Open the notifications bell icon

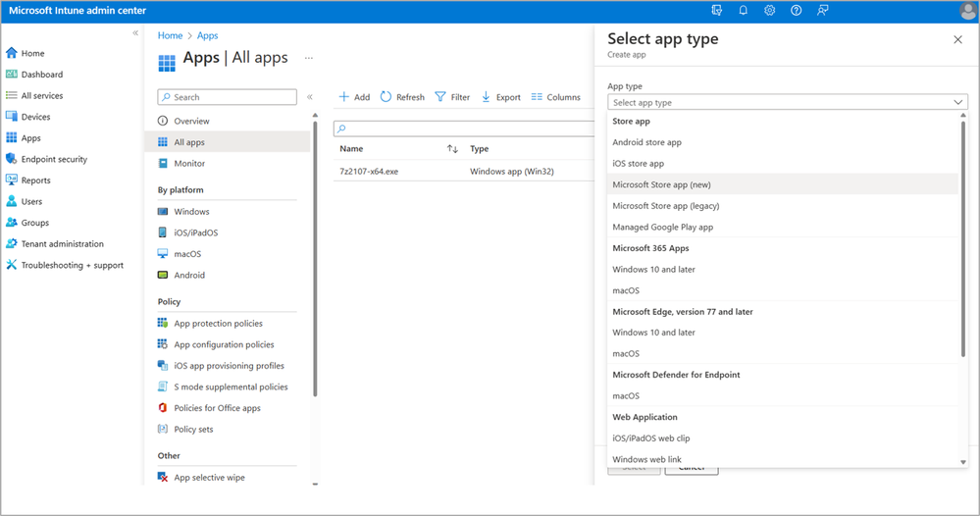click(x=744, y=10)
